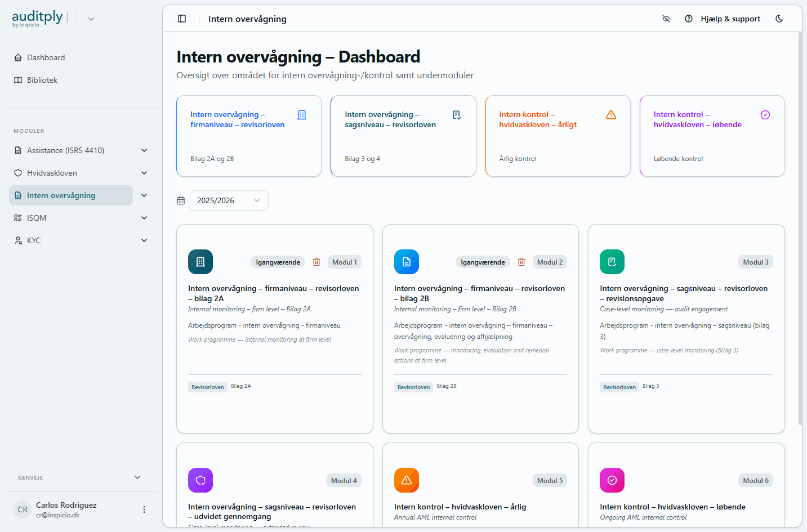Click the ISQM list icon
Viewport: 807px width, 532px height.
tap(18, 218)
